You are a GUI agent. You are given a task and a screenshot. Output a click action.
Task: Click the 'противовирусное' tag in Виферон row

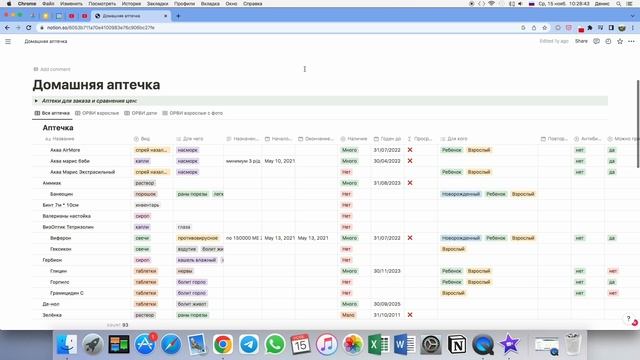point(198,238)
